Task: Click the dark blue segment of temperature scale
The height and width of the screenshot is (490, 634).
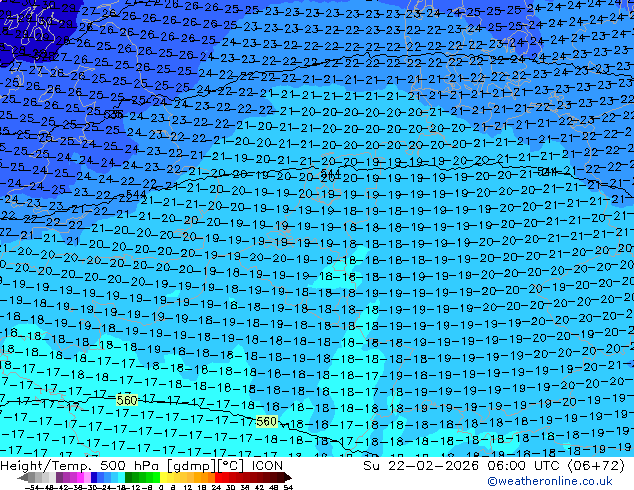Action: click(94, 478)
